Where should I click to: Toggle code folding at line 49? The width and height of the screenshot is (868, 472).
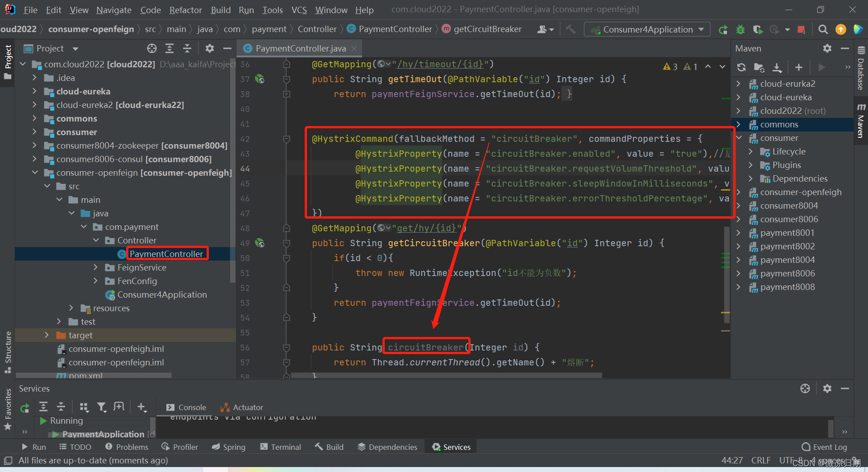(x=286, y=243)
